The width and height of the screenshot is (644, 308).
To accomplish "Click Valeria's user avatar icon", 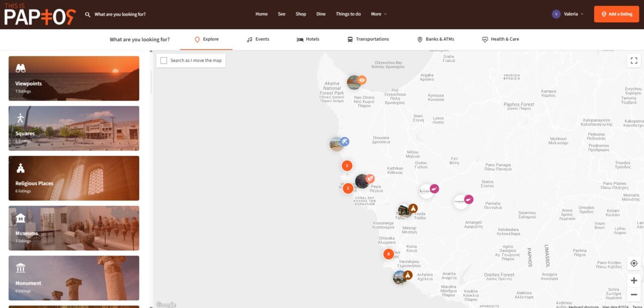I will (x=556, y=14).
